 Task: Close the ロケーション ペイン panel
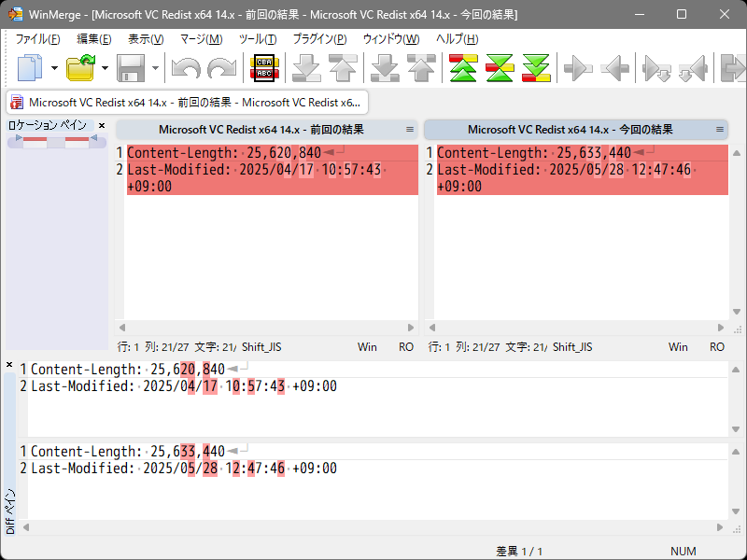coord(102,126)
